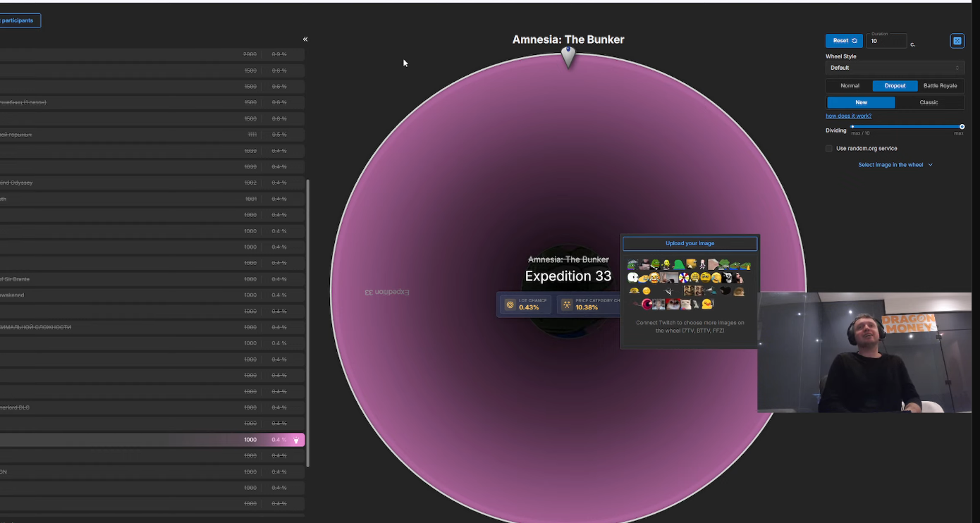This screenshot has height=523, width=980.
Task: Select the pink circle emote
Action: (647, 304)
